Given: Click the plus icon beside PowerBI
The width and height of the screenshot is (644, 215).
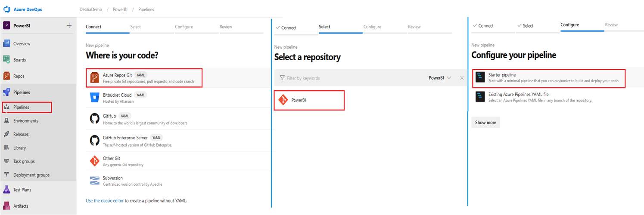Looking at the screenshot, I should point(69,25).
